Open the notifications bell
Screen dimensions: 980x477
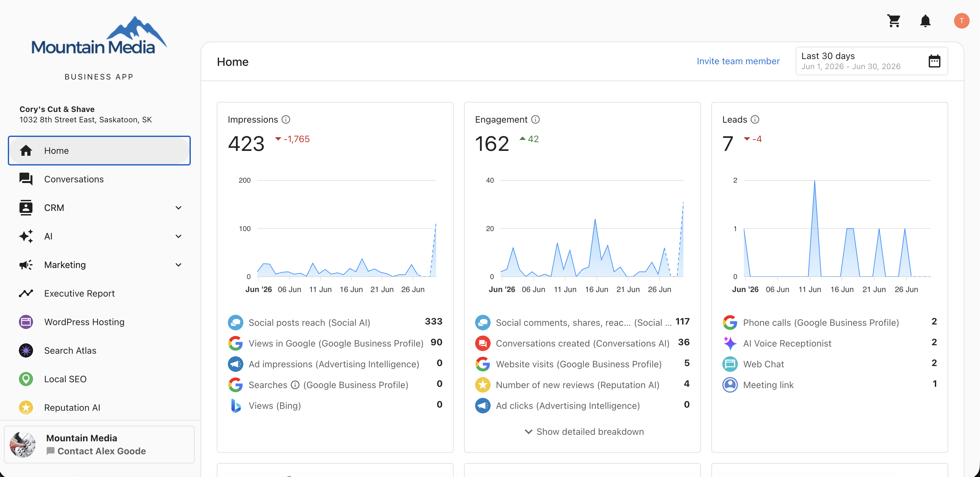[925, 20]
